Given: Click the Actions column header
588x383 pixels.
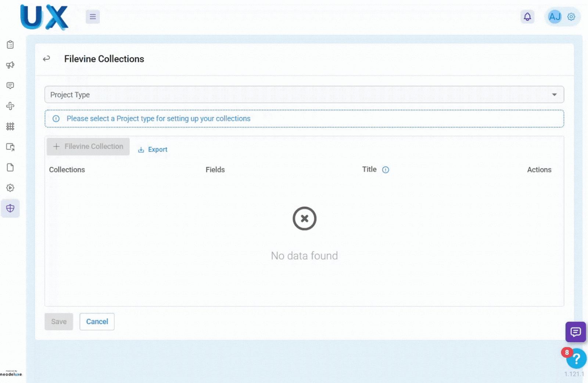Looking at the screenshot, I should [x=539, y=170].
